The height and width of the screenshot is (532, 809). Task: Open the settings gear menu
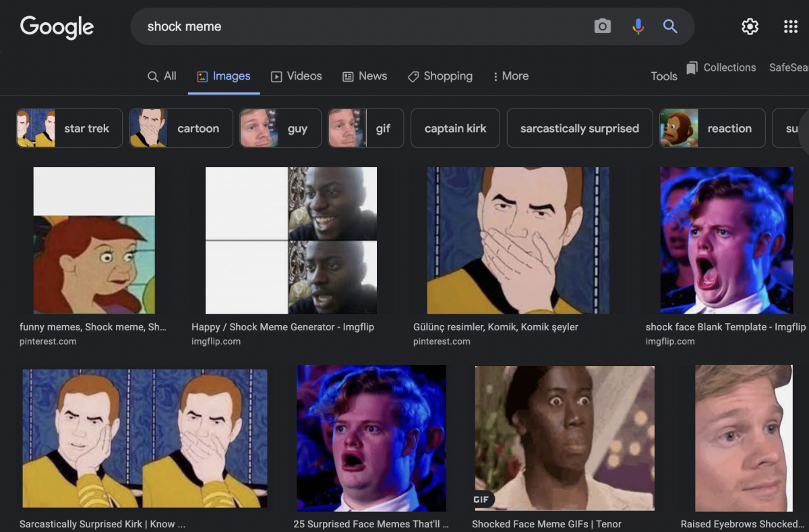[750, 26]
